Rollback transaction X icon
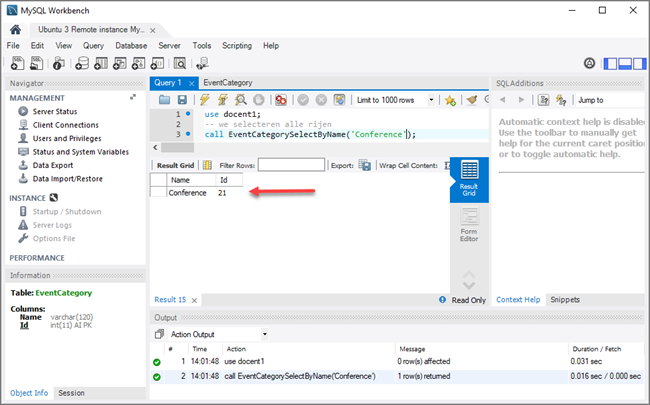 pos(321,99)
